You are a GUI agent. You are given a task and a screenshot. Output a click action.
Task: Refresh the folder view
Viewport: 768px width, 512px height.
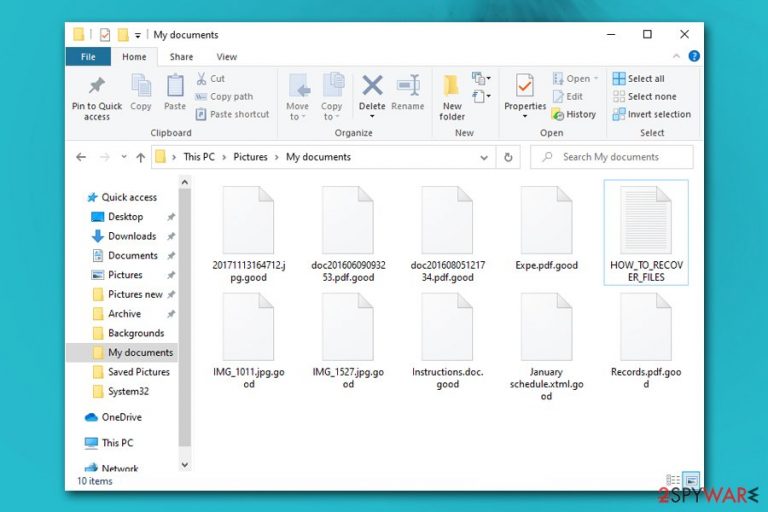508,157
